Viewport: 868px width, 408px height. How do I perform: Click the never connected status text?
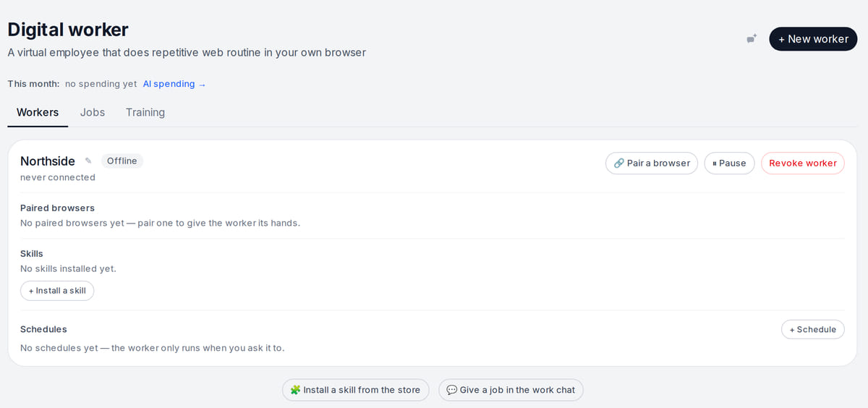(x=58, y=177)
